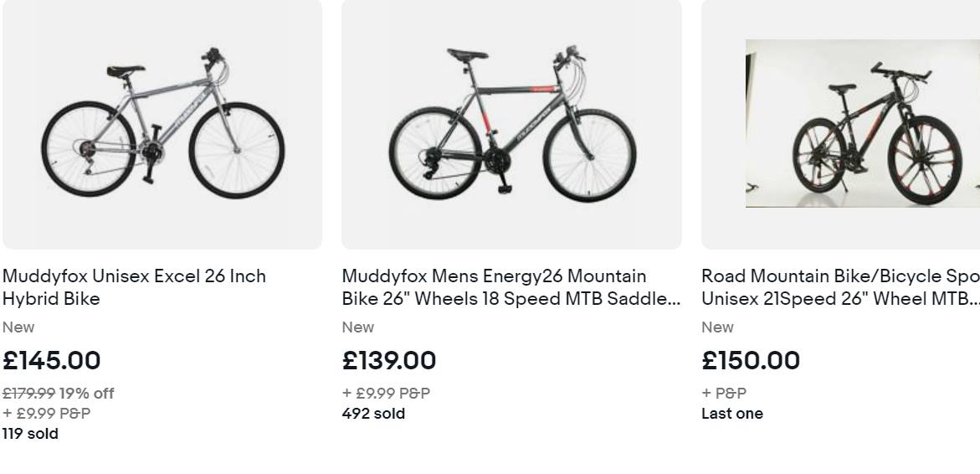
Task: Open the Muddyfox Mens Energy26 Mountain Bike listing
Action: [x=511, y=287]
